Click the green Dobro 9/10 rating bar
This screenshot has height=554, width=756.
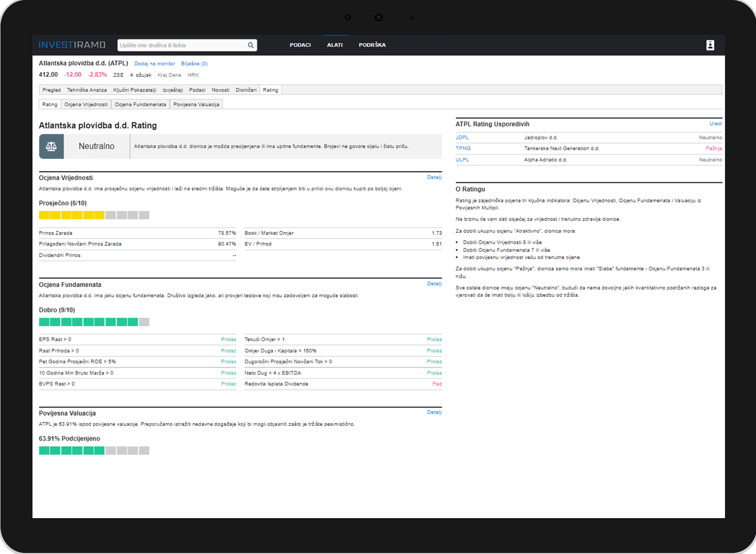tap(94, 322)
